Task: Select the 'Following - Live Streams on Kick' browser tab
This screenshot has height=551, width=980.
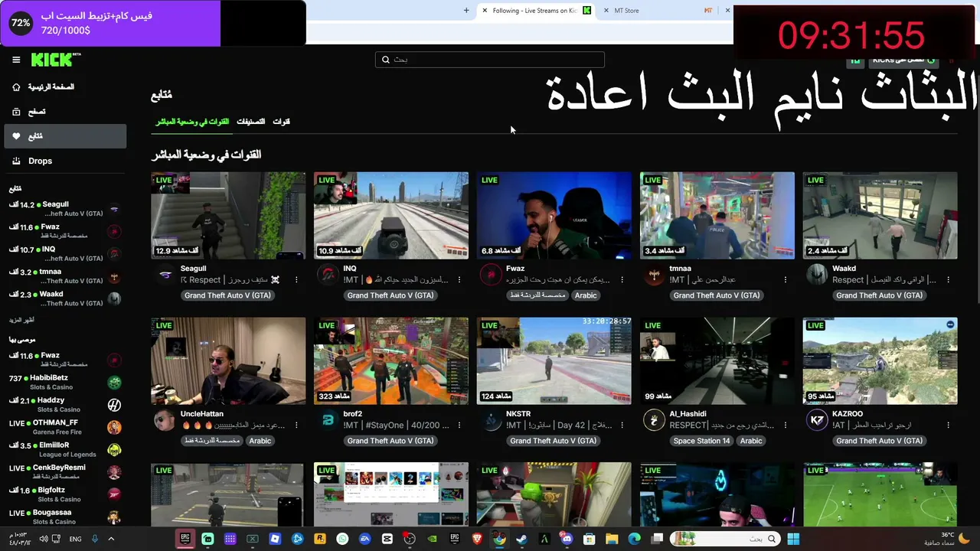Action: [536, 11]
